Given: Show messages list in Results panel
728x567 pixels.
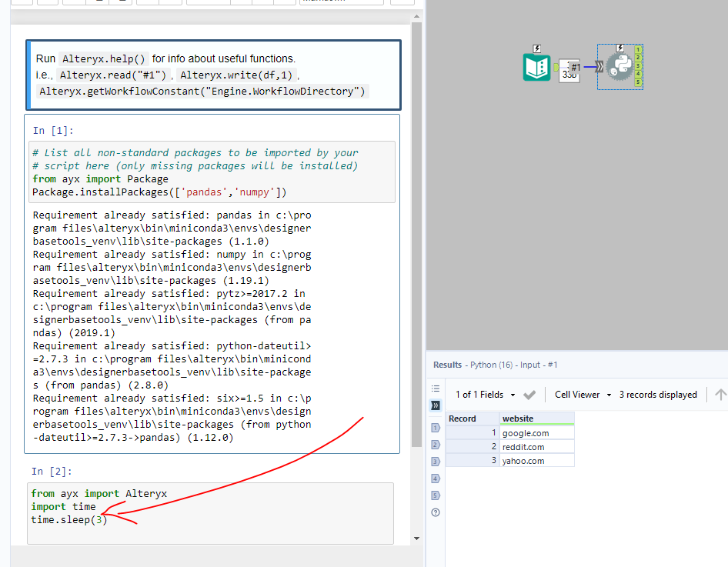Looking at the screenshot, I should [x=436, y=389].
